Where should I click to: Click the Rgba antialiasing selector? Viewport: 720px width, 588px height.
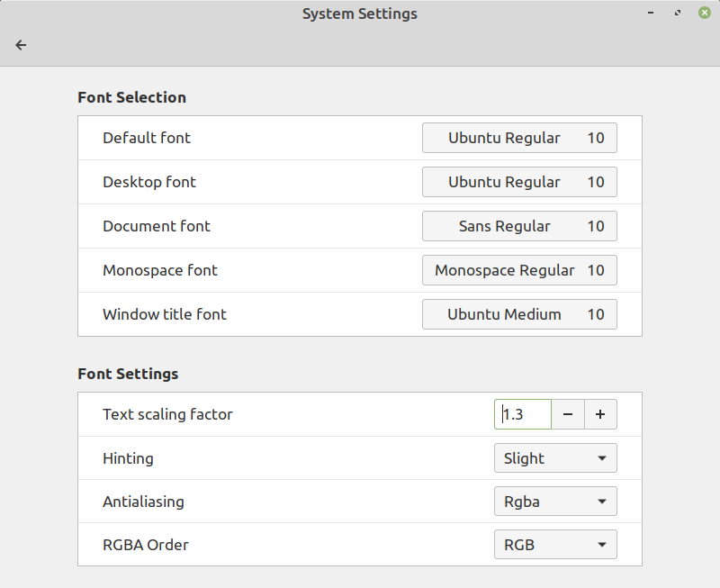(x=554, y=501)
